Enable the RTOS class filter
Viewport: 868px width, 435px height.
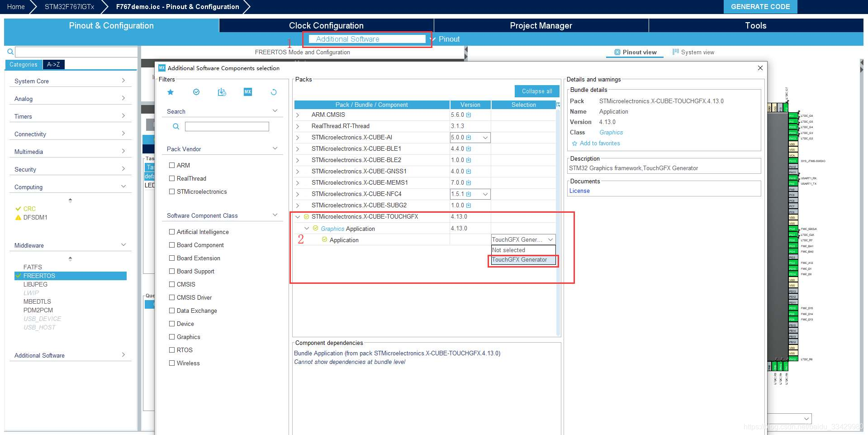click(172, 350)
